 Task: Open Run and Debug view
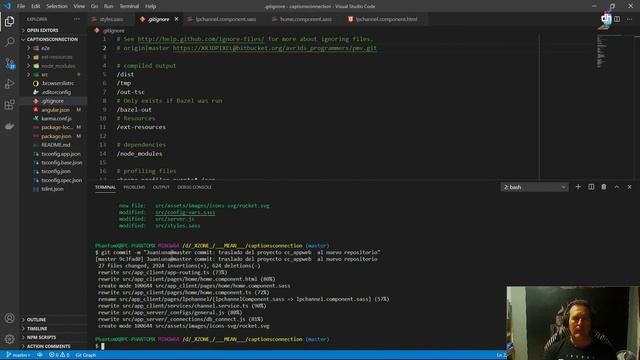(x=9, y=84)
